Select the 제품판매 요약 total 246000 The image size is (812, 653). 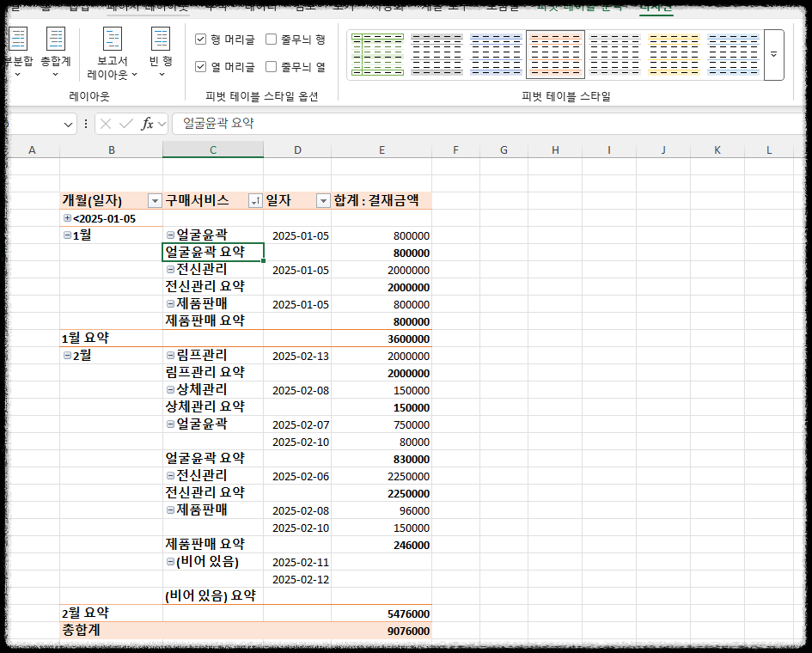[x=382, y=545]
